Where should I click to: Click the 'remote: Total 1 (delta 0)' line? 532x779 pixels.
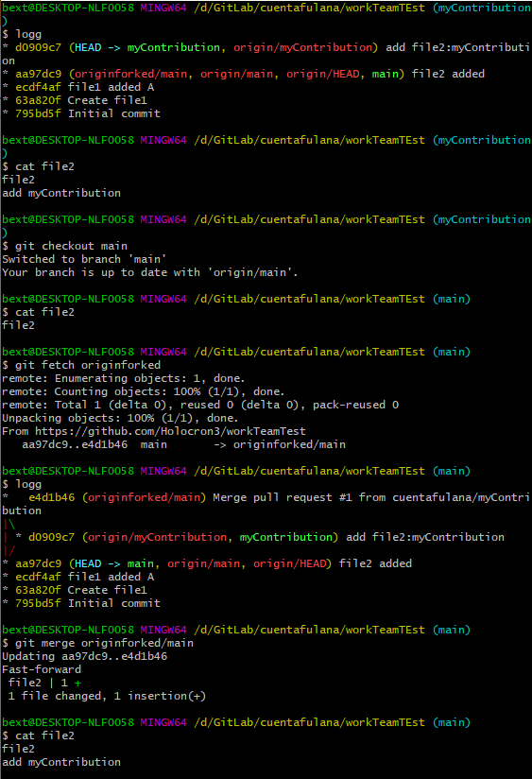pos(200,405)
